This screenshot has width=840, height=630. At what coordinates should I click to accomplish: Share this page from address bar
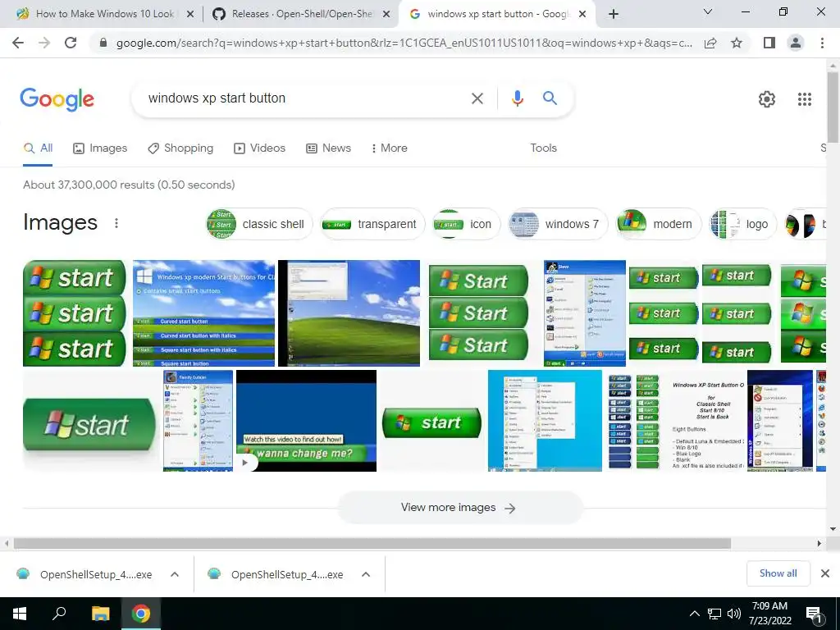click(x=710, y=43)
